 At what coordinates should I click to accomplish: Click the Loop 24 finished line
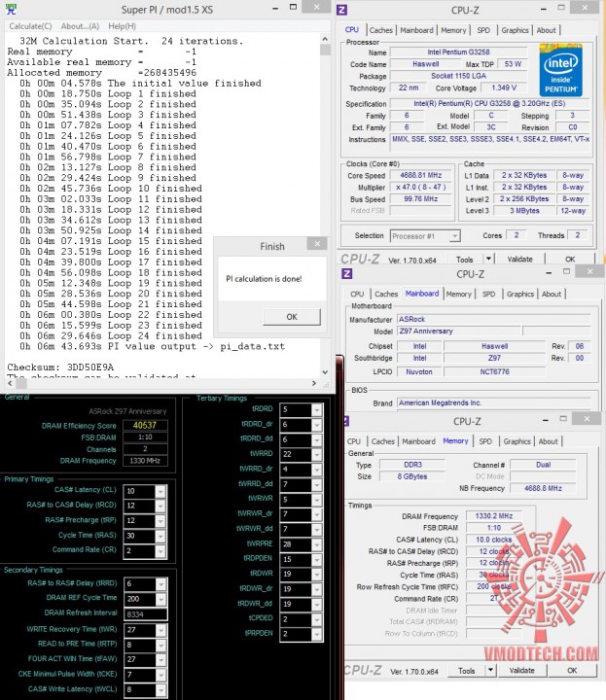tap(110, 335)
